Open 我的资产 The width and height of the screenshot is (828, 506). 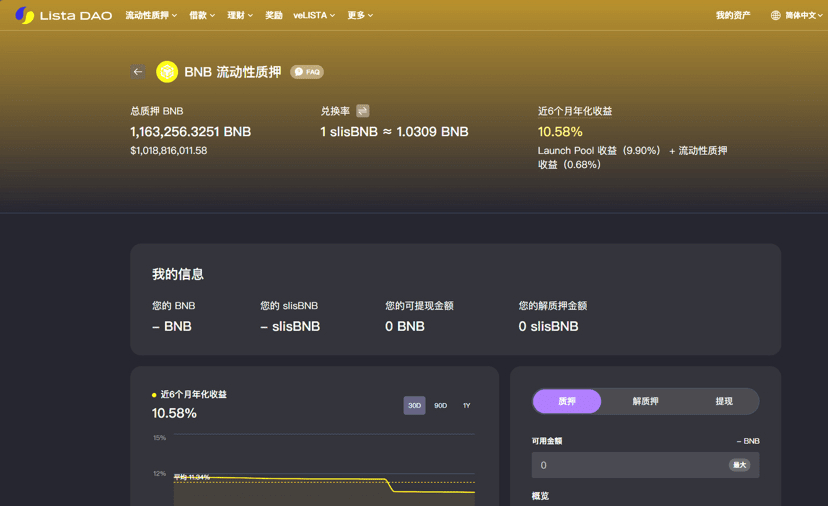(x=733, y=15)
